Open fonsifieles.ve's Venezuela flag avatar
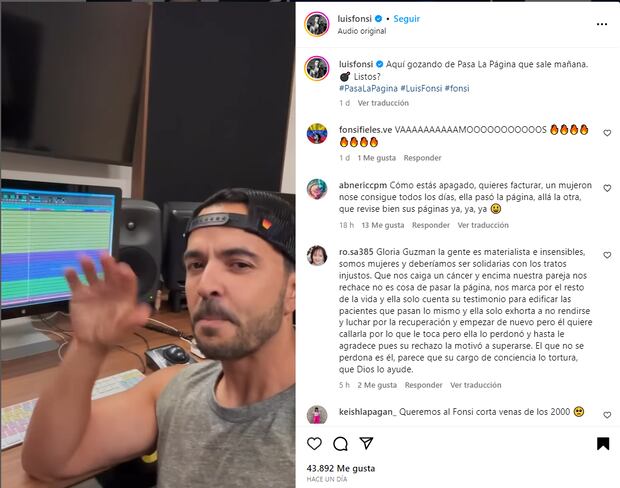620x488 pixels. tap(317, 134)
